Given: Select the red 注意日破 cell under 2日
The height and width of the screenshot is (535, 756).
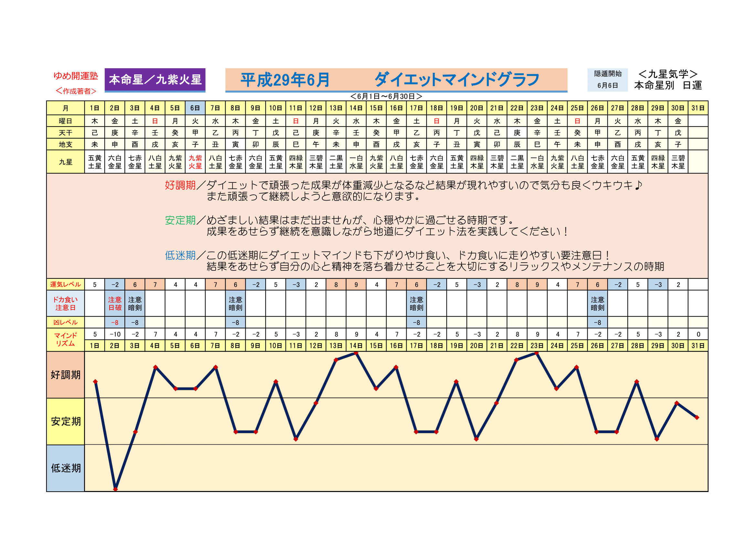Looking at the screenshot, I should coord(115,303).
